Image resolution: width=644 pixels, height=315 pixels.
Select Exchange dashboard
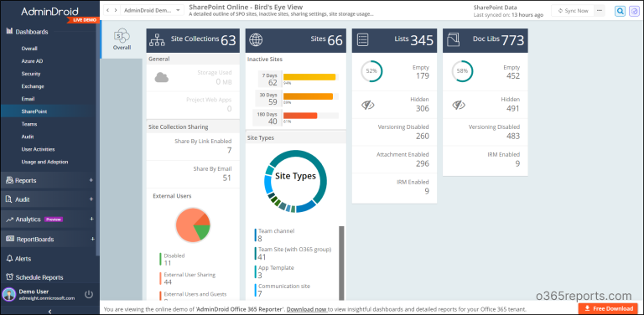[33, 86]
